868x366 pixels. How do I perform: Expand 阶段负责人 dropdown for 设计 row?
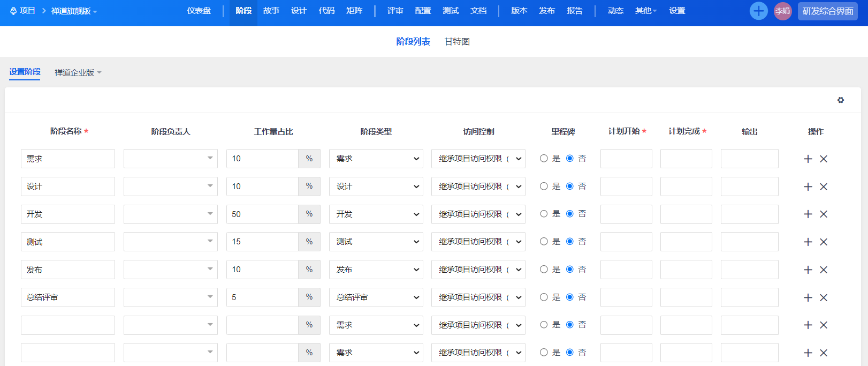pyautogui.click(x=170, y=186)
